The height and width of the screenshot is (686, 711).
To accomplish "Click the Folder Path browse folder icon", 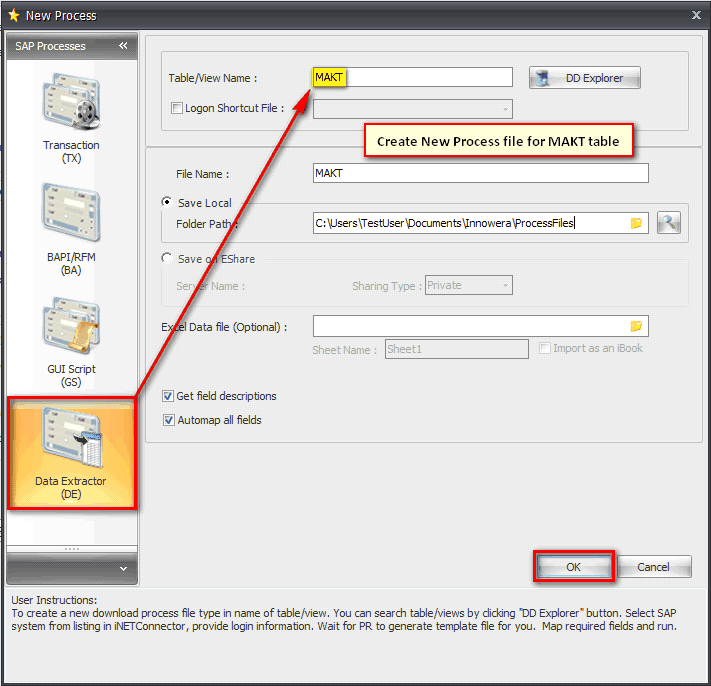I will 636,223.
